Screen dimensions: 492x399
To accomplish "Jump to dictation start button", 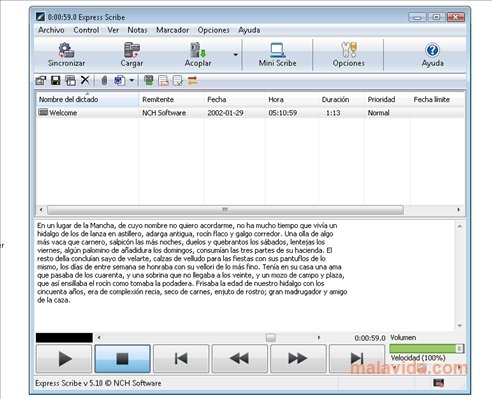I will [x=181, y=359].
